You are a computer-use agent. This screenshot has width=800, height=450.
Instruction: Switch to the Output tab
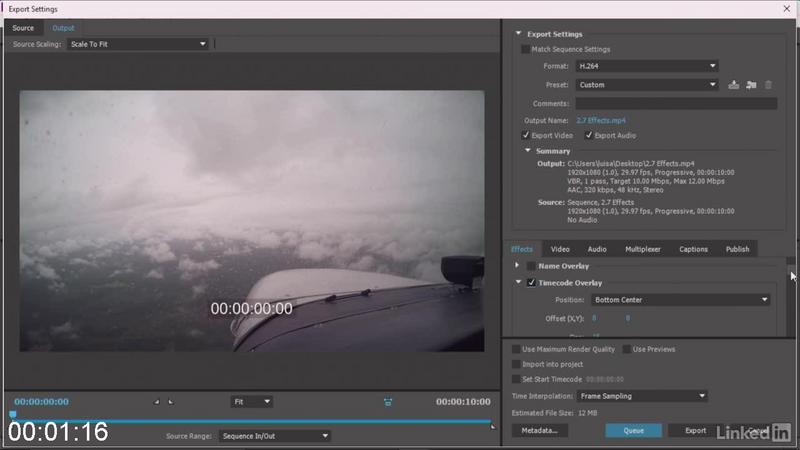(63, 28)
